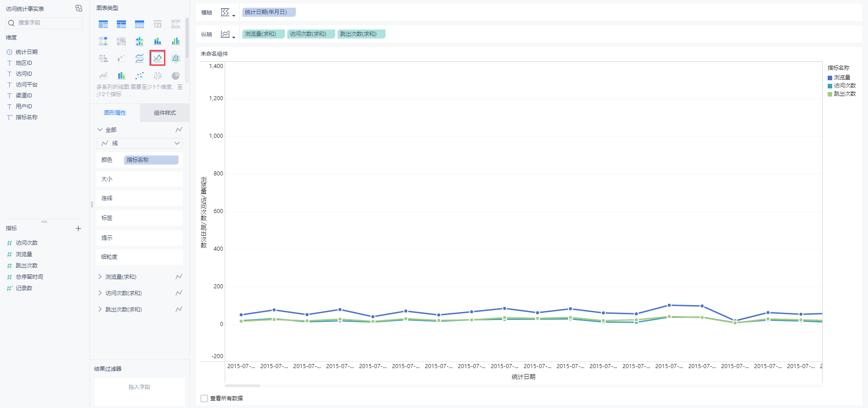Select the highlighted multi-series line chart icon
Viewport: 868px width, 408px height.
pyautogui.click(x=158, y=58)
